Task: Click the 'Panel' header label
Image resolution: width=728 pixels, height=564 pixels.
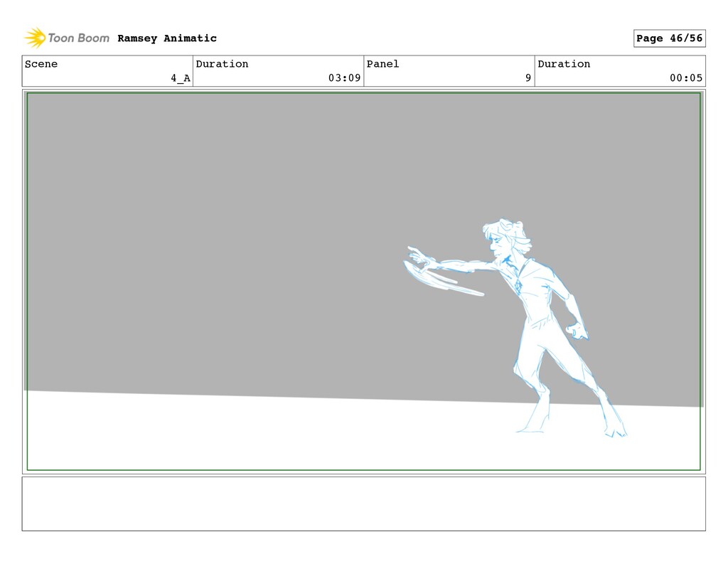Action: click(x=382, y=64)
